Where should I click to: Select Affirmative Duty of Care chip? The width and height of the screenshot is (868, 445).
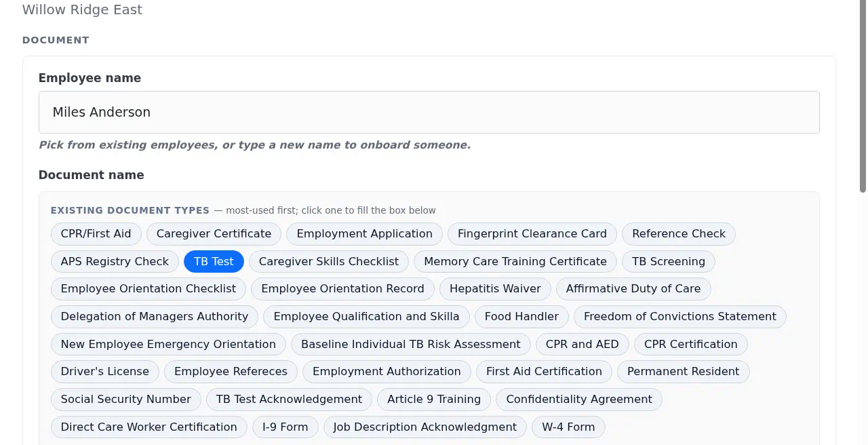pos(633,288)
